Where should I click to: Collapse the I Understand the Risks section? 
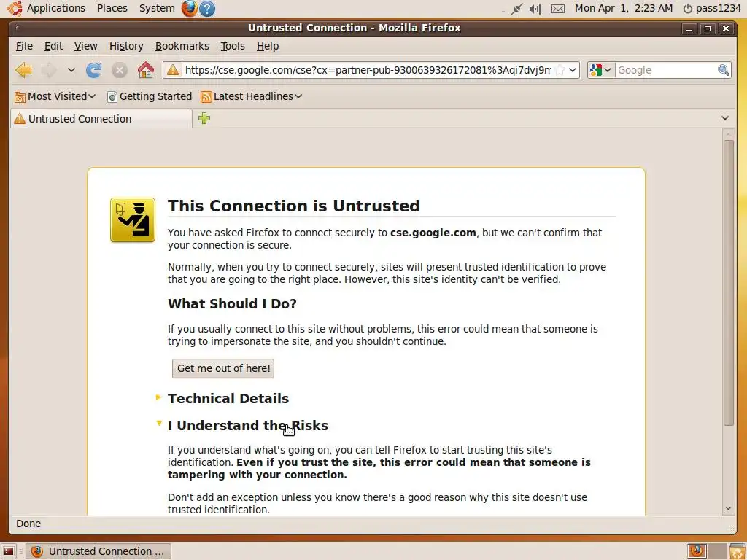[x=248, y=426]
